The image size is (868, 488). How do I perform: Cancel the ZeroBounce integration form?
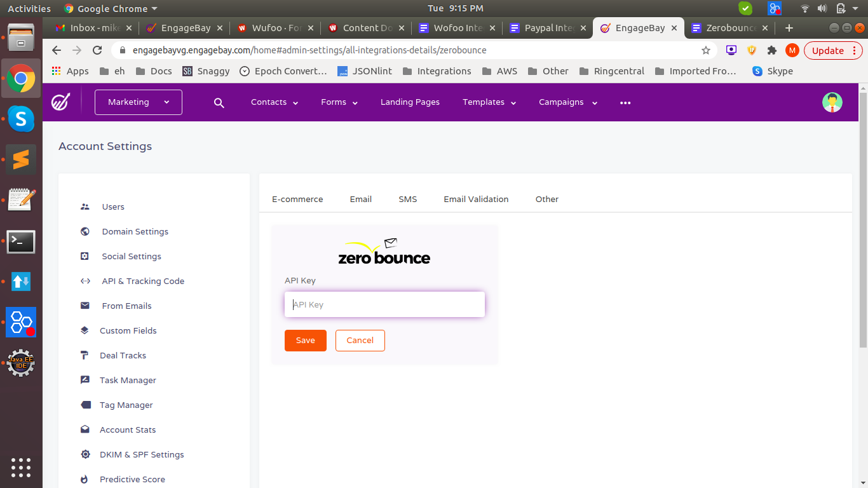point(360,341)
